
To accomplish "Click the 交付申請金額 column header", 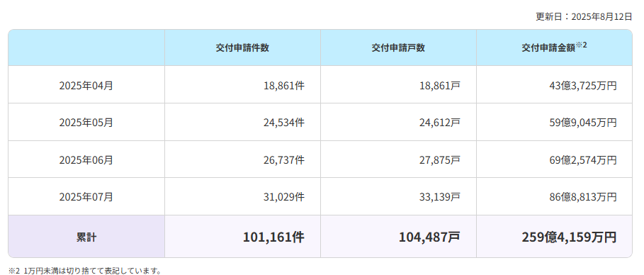I will coord(554,47).
